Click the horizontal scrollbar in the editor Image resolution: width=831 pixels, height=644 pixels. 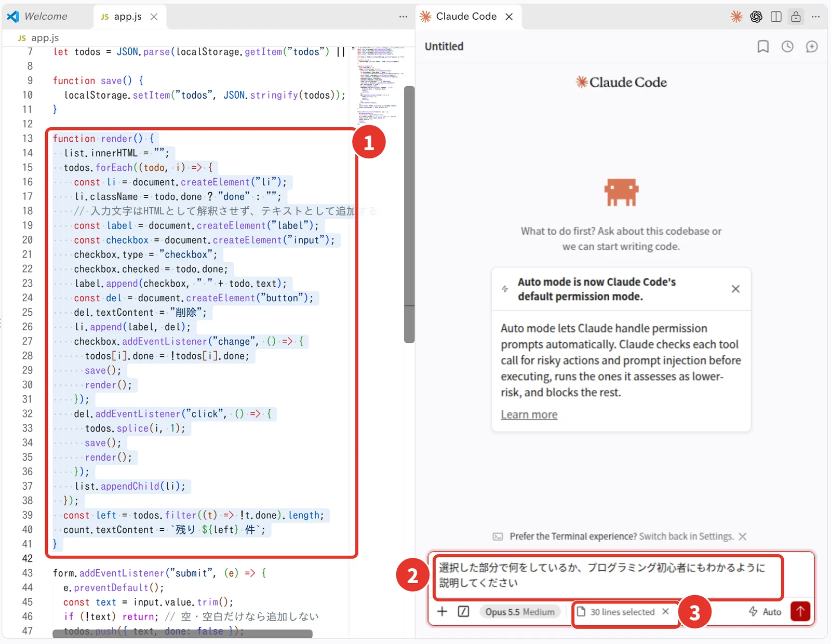182,634
